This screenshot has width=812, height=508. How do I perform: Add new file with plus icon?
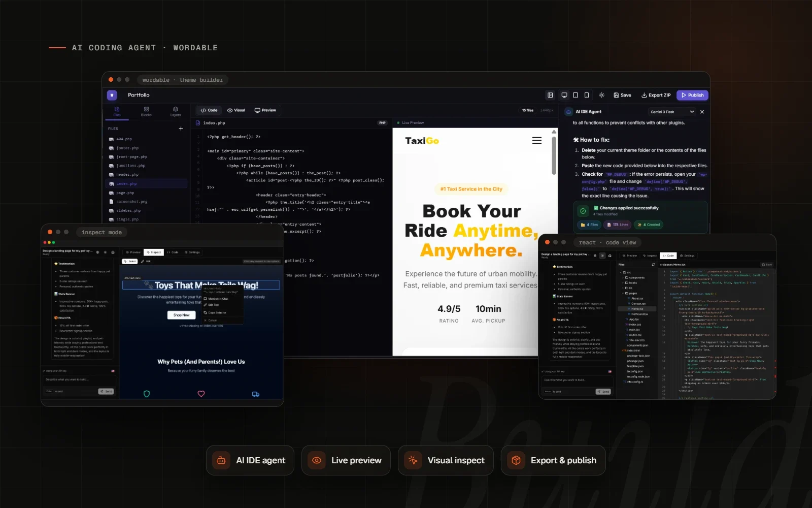[181, 129]
